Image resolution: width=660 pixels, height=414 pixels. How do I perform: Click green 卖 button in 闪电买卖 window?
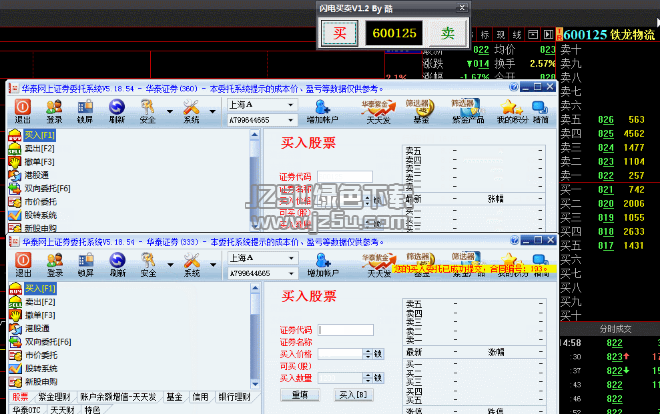[447, 33]
